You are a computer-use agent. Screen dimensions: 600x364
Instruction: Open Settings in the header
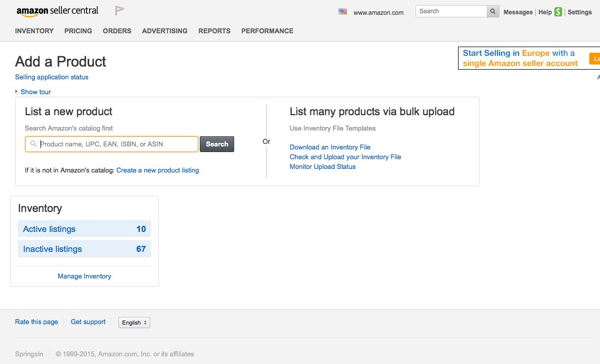pyautogui.click(x=580, y=12)
